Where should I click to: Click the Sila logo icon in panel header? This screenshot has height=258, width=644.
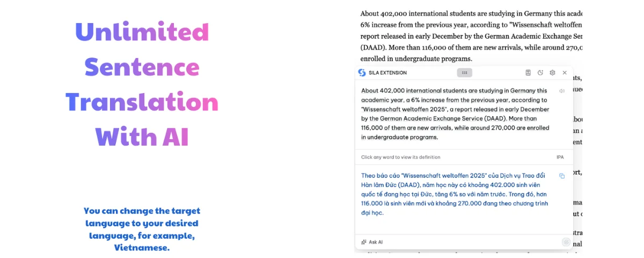click(362, 73)
